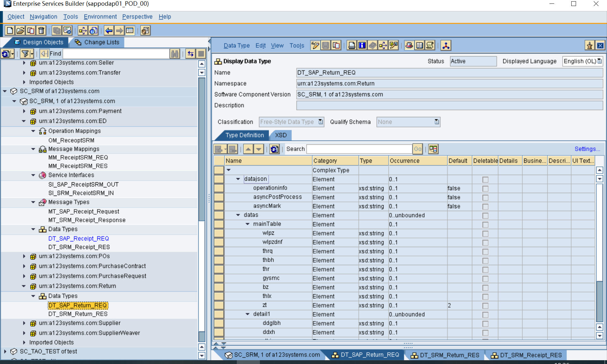The width and height of the screenshot is (607, 364).
Task: Click the refresh tree icon in left panel
Action: 6,54
